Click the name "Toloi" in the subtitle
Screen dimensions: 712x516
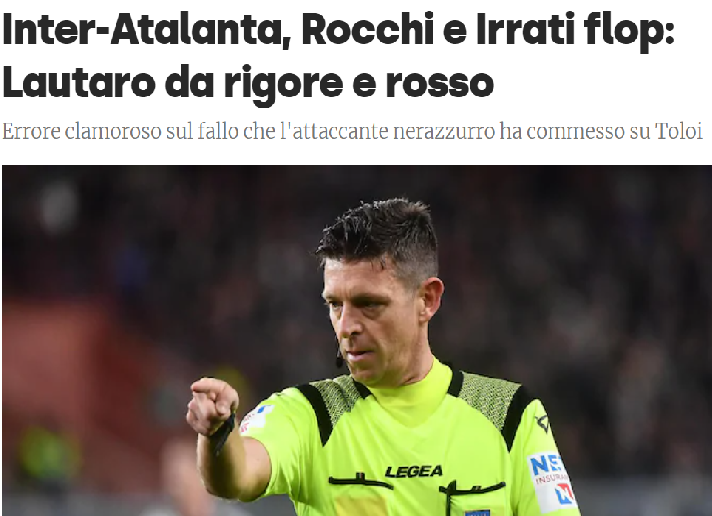click(x=679, y=132)
